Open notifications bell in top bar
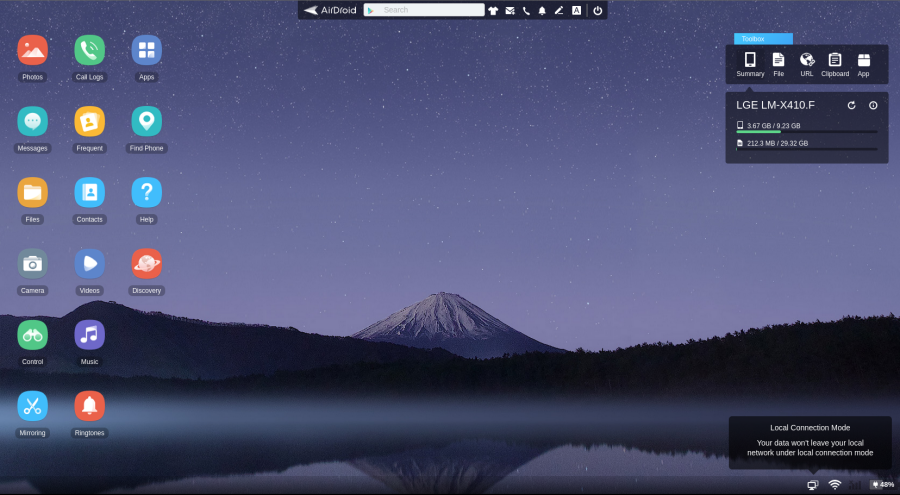 (542, 10)
